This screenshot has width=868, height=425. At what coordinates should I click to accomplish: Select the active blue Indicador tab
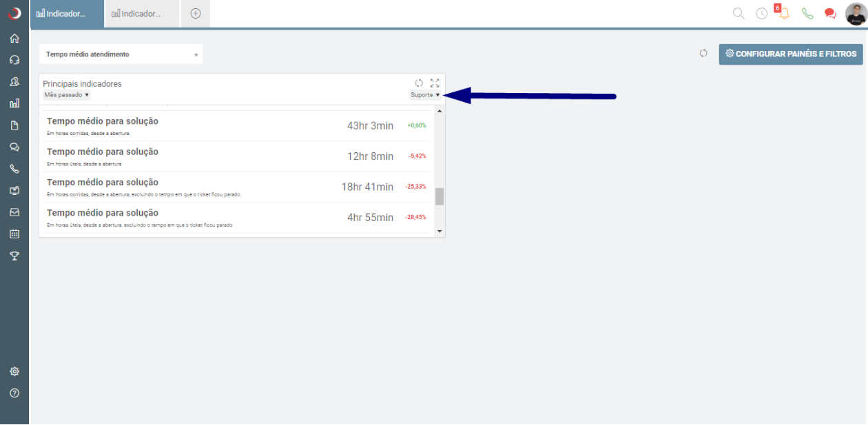point(67,14)
